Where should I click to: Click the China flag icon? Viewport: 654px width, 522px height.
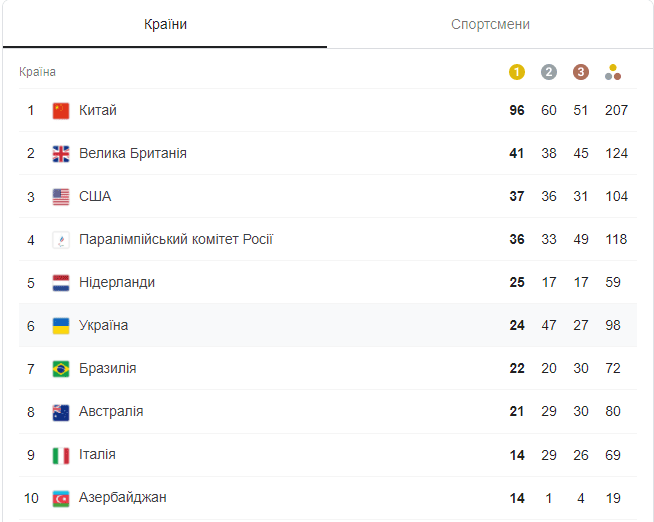(x=61, y=110)
